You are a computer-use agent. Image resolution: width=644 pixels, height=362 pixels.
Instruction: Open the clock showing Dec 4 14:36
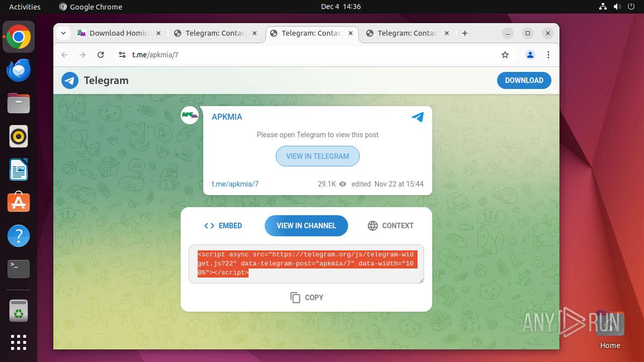341,7
